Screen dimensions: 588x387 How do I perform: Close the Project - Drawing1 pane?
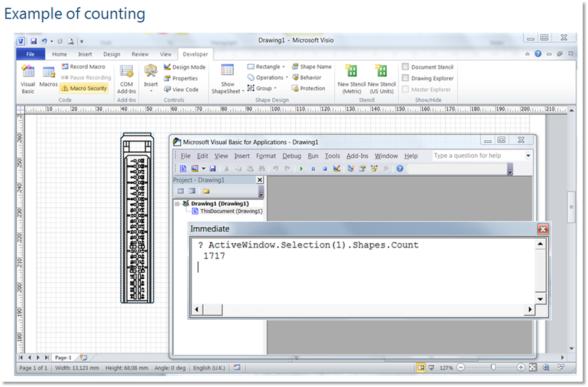[259, 180]
